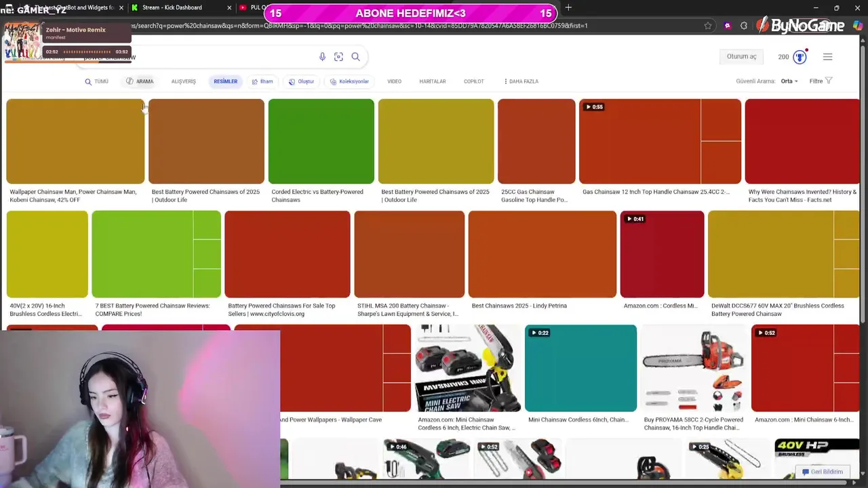Open Buy PROYAMA 58CC 2-Cycle caption

pyautogui.click(x=694, y=424)
